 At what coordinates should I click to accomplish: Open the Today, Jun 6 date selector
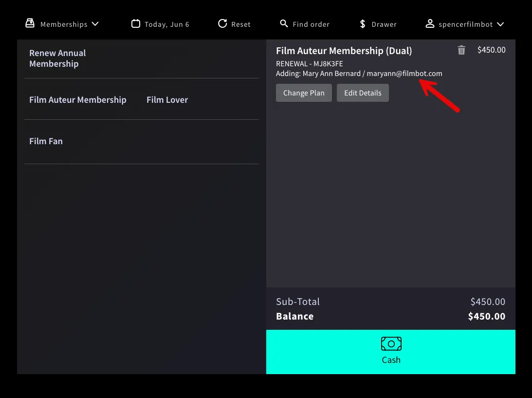(160, 24)
